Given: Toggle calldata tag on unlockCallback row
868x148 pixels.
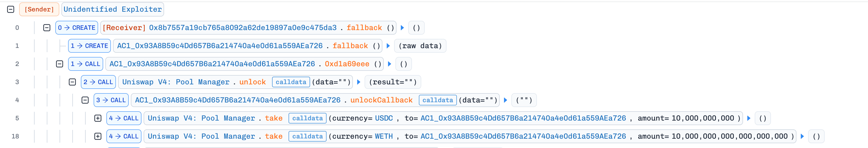Looking at the screenshot, I should click(438, 100).
